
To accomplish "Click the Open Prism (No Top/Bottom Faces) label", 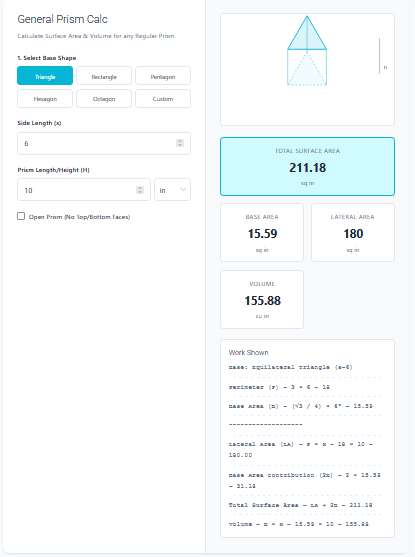I will 79,217.
